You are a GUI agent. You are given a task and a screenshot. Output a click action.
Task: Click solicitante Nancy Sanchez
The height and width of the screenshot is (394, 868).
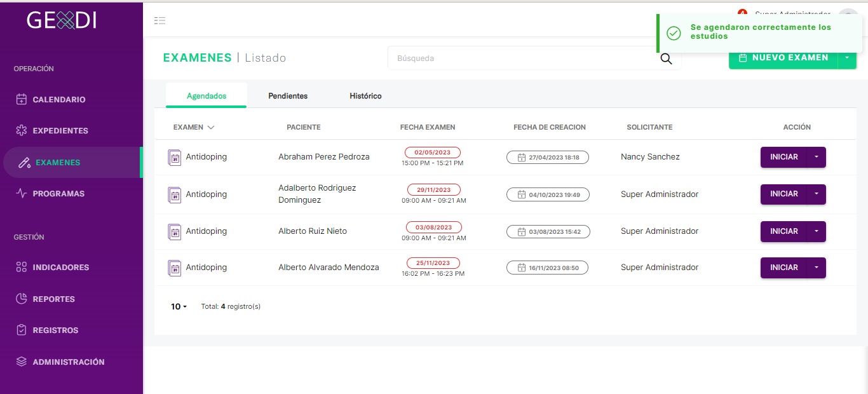click(650, 157)
